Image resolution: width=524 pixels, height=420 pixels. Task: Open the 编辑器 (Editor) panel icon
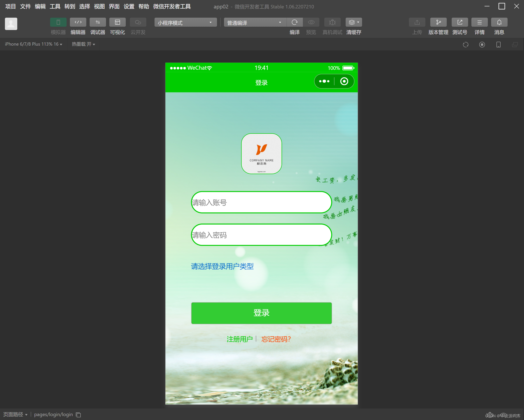tap(78, 22)
